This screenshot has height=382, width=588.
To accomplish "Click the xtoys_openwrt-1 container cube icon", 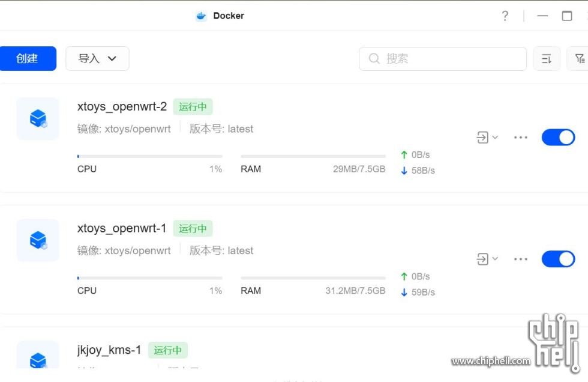I will (x=38, y=240).
